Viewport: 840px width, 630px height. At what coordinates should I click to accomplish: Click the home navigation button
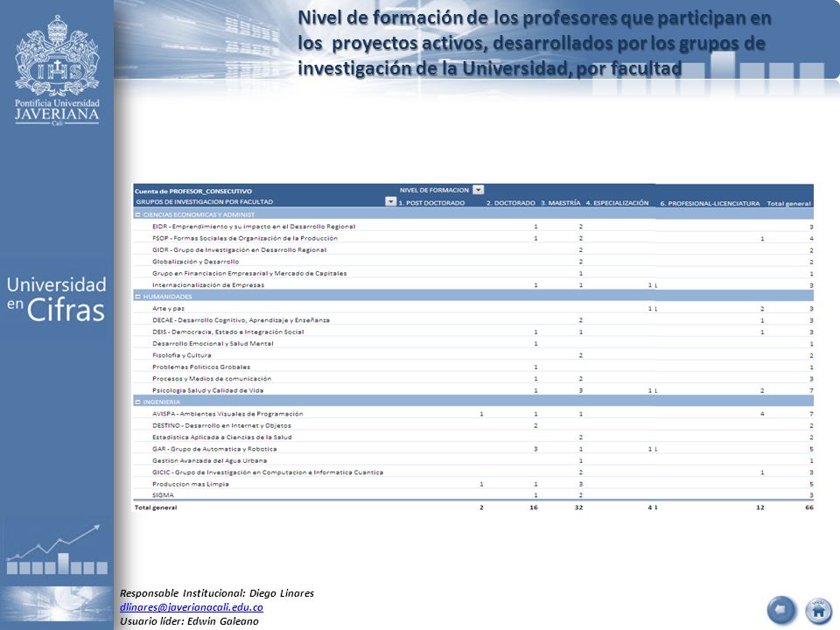[x=819, y=610]
